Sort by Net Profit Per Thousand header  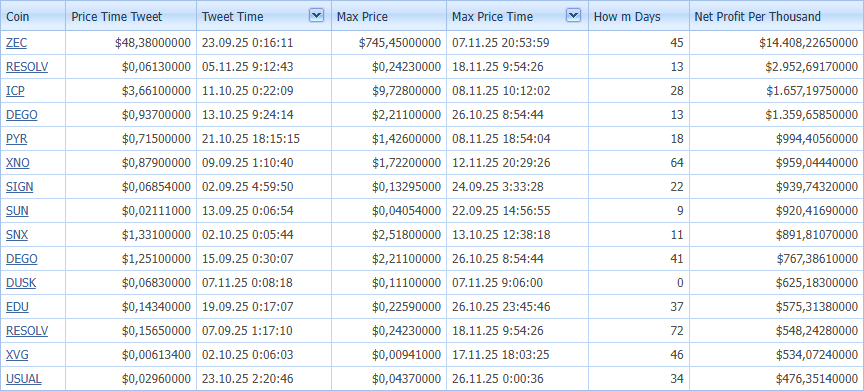coord(776,15)
